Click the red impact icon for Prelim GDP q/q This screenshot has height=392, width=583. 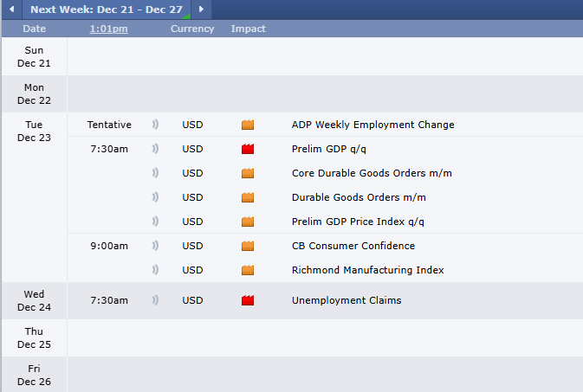pos(248,149)
